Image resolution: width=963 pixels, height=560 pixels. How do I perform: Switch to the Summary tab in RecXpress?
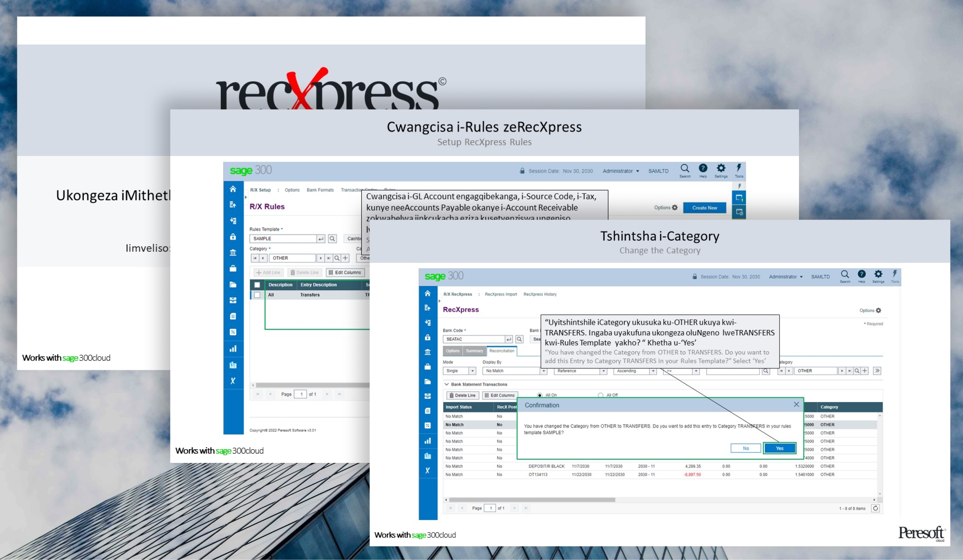coord(474,351)
